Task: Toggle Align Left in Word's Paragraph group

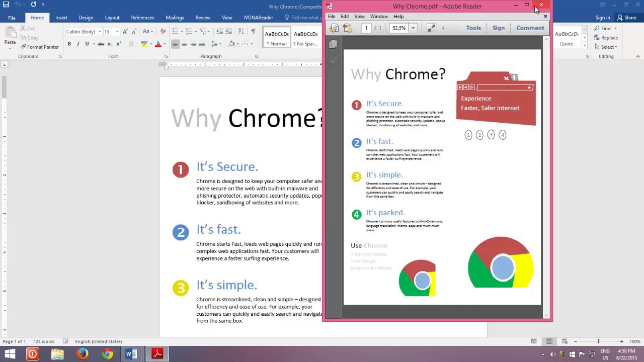Action: (175, 44)
